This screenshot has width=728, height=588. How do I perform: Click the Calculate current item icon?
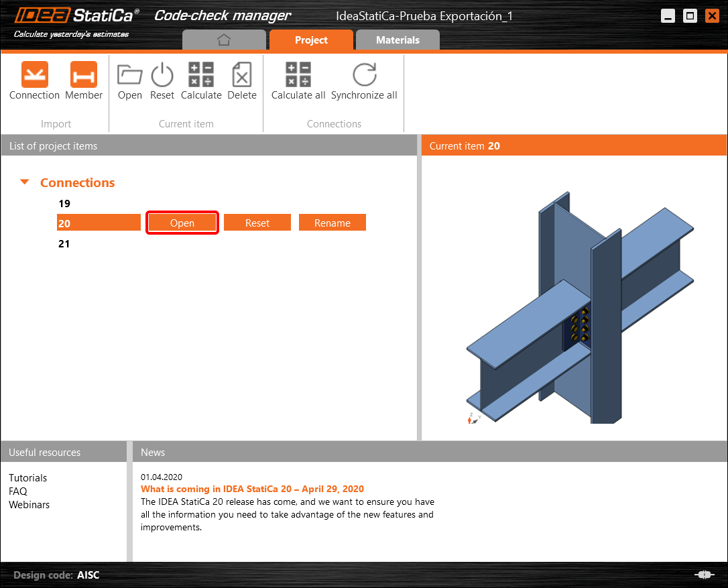pyautogui.click(x=201, y=74)
